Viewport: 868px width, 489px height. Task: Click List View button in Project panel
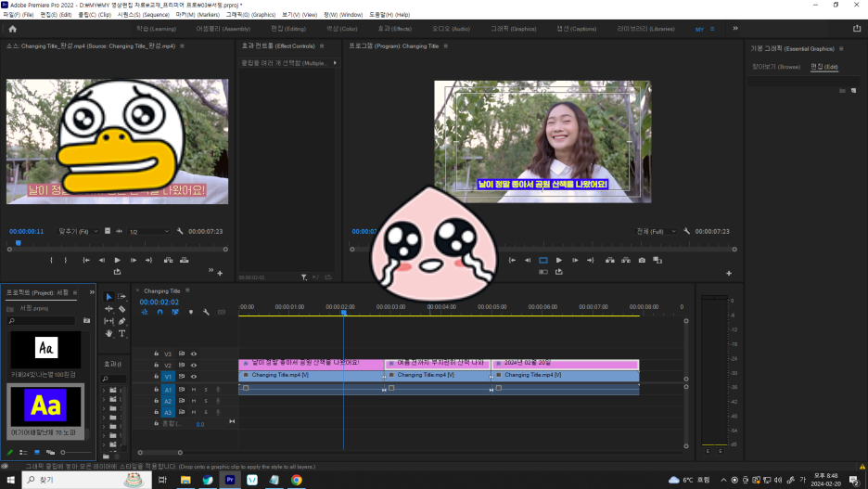tap(23, 453)
